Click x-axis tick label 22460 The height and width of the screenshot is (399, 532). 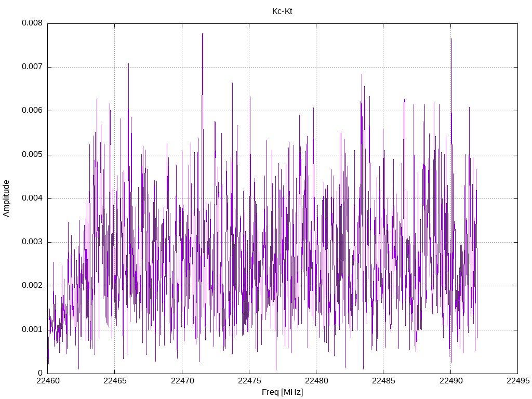click(47, 381)
